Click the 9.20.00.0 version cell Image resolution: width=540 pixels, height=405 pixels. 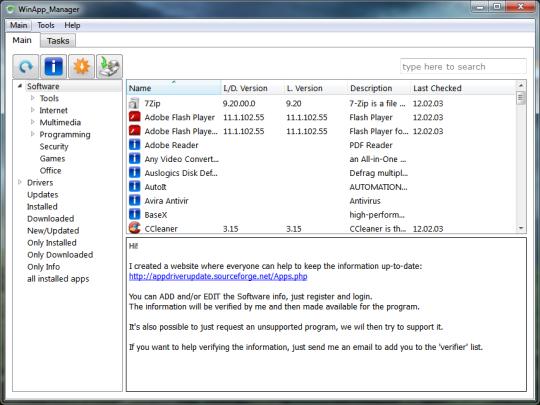(239, 103)
